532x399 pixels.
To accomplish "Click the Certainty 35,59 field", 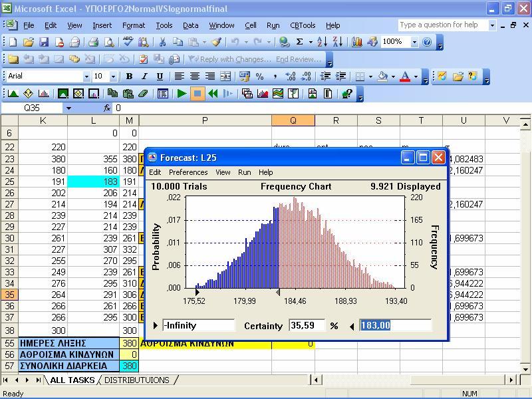I will point(307,325).
